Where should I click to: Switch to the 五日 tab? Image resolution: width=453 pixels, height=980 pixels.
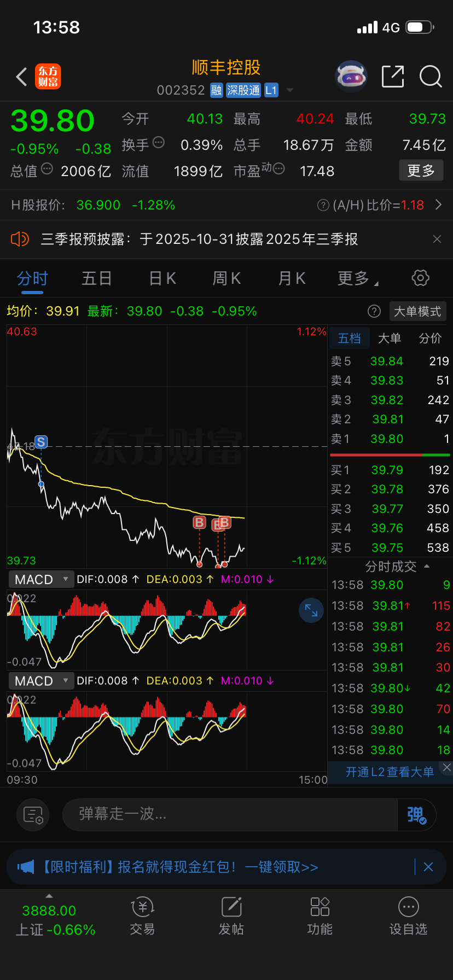click(x=97, y=278)
